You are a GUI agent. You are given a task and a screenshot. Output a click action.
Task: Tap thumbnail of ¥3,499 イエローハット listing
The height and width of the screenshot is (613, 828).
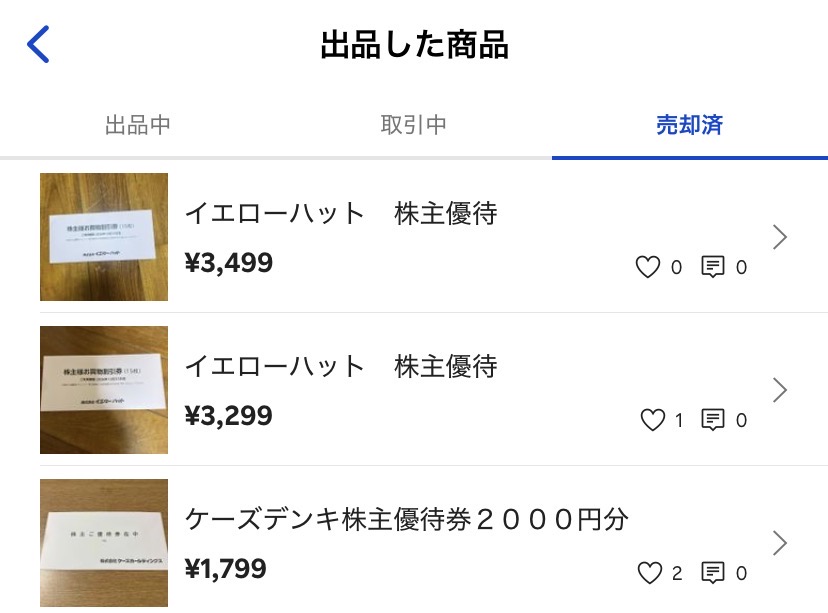pos(104,237)
